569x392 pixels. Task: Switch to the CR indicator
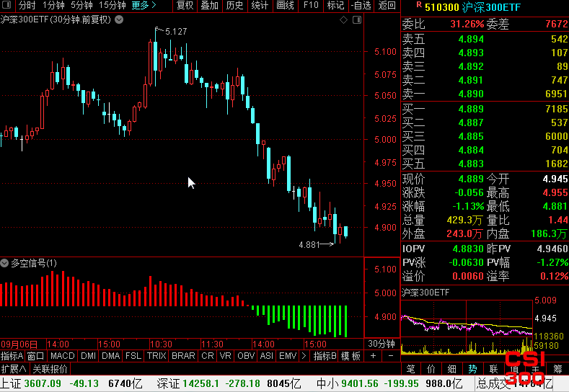point(208,356)
